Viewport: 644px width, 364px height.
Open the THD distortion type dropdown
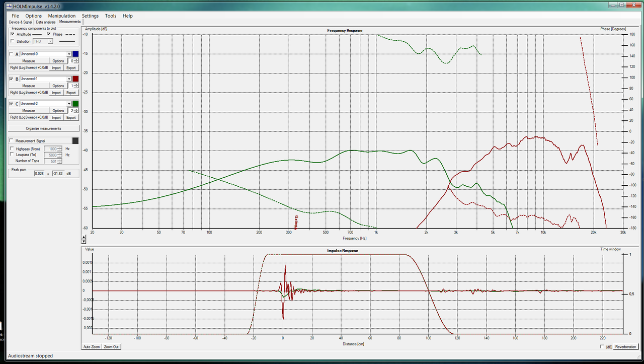[50, 41]
